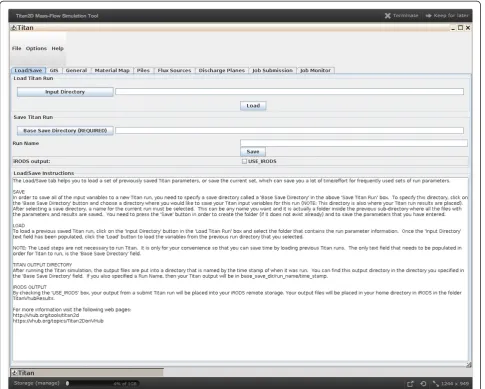
Task: Click the "Load Titan Run" section heading
Action: [x=33, y=78]
